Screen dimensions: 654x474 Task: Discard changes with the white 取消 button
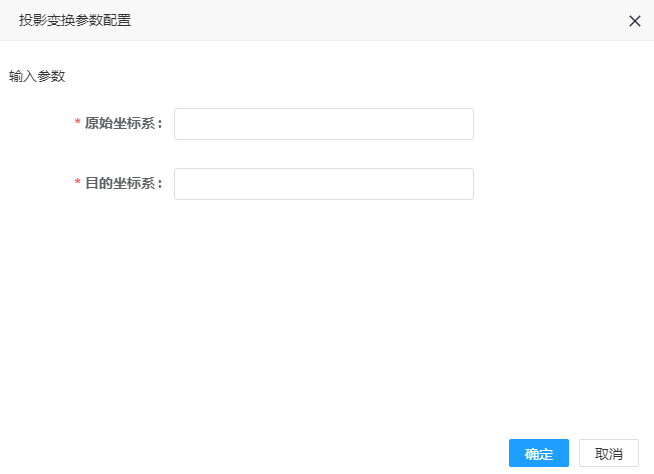tap(609, 453)
